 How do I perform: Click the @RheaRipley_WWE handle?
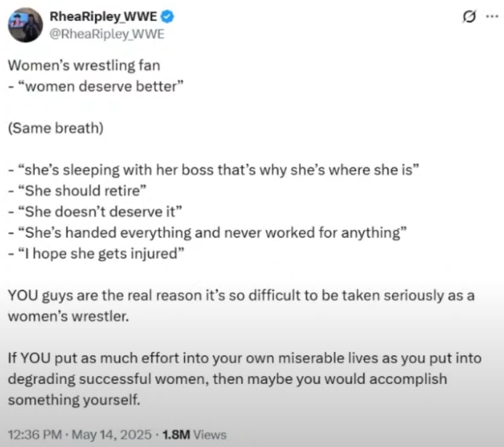(107, 35)
